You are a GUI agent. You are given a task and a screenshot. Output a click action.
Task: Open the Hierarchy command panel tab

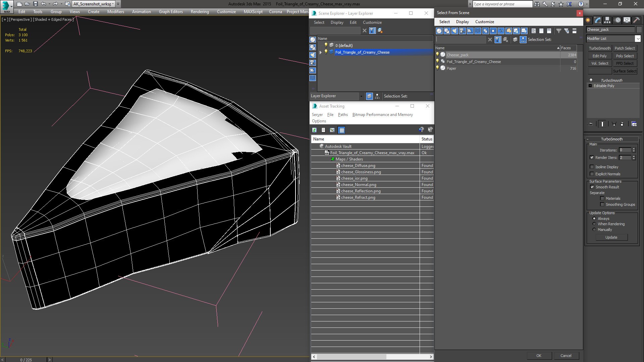(x=607, y=20)
